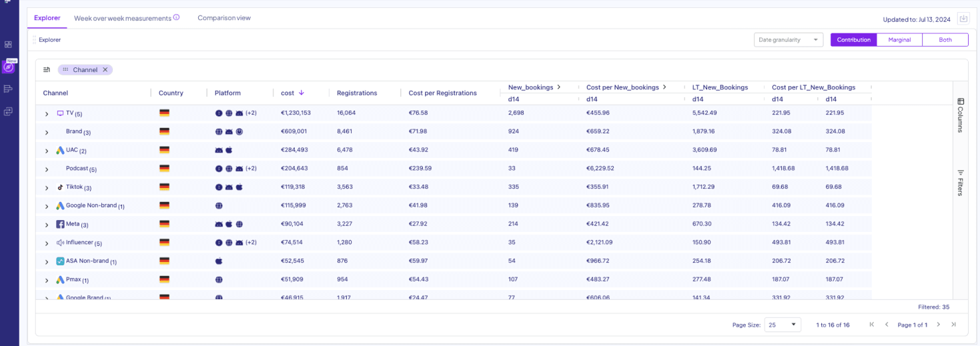Click the info icon next to Week over week

pyautogui.click(x=176, y=18)
